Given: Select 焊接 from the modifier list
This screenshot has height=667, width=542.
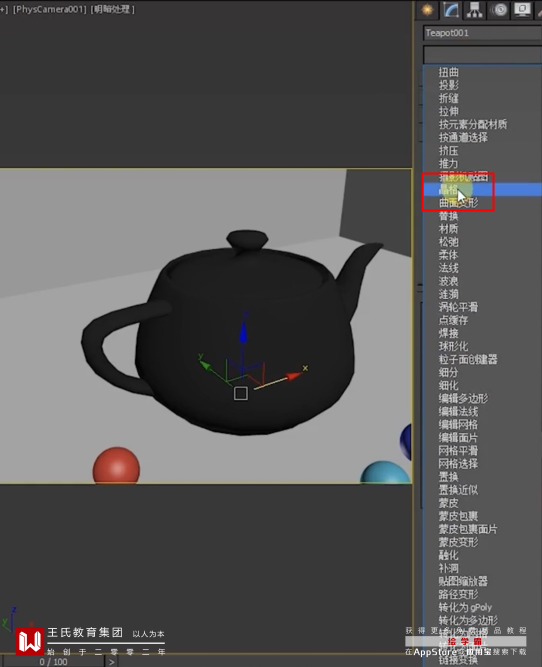Looking at the screenshot, I should pos(448,333).
